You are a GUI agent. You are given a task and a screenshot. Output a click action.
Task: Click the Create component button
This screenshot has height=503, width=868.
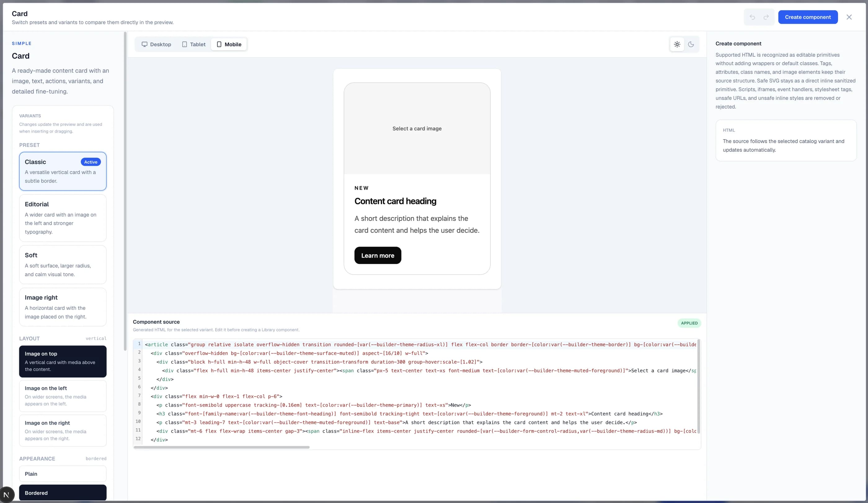point(808,17)
